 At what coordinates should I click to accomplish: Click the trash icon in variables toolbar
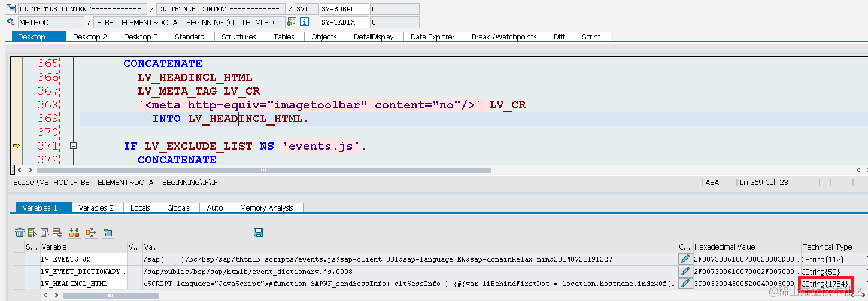tap(20, 232)
